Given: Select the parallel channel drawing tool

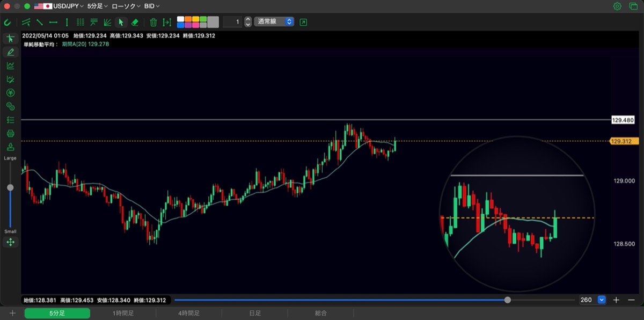Looking at the screenshot, I should (26, 22).
